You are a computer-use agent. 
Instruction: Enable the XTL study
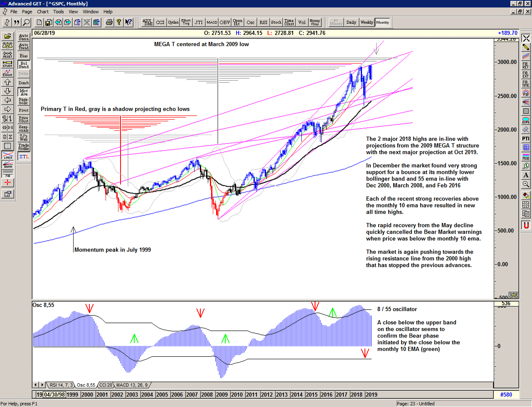click(x=24, y=157)
